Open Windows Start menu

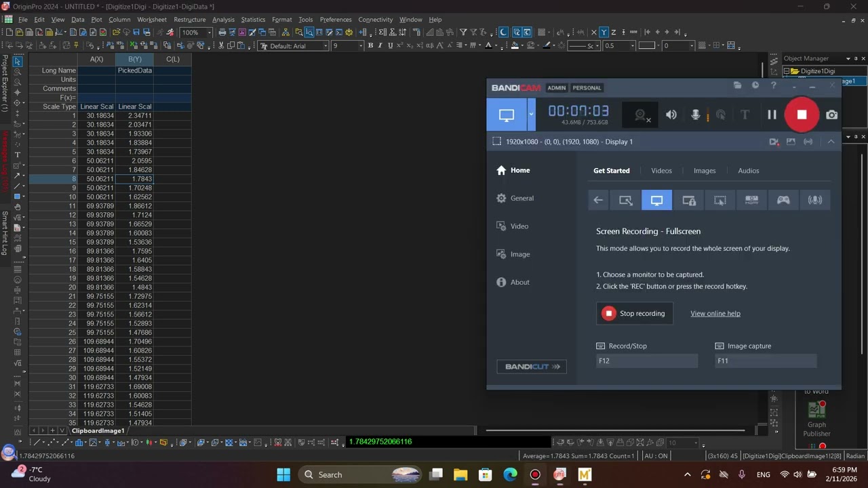283,474
